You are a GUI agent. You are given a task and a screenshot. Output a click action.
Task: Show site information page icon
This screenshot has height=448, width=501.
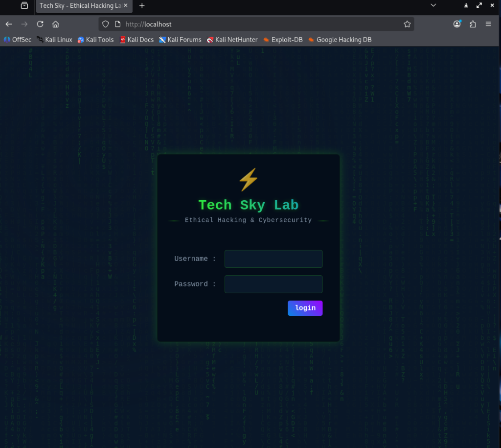tap(117, 24)
